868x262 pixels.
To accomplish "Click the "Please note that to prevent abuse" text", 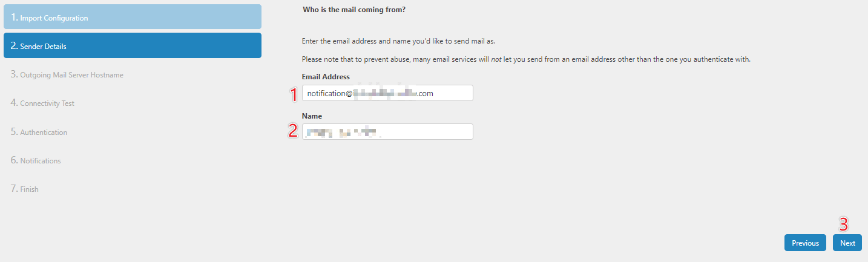I will click(526, 59).
